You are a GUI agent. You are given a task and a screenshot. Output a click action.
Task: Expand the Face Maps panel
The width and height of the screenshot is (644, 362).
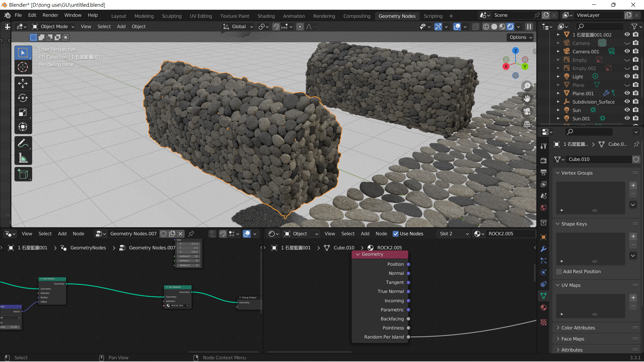click(x=557, y=339)
